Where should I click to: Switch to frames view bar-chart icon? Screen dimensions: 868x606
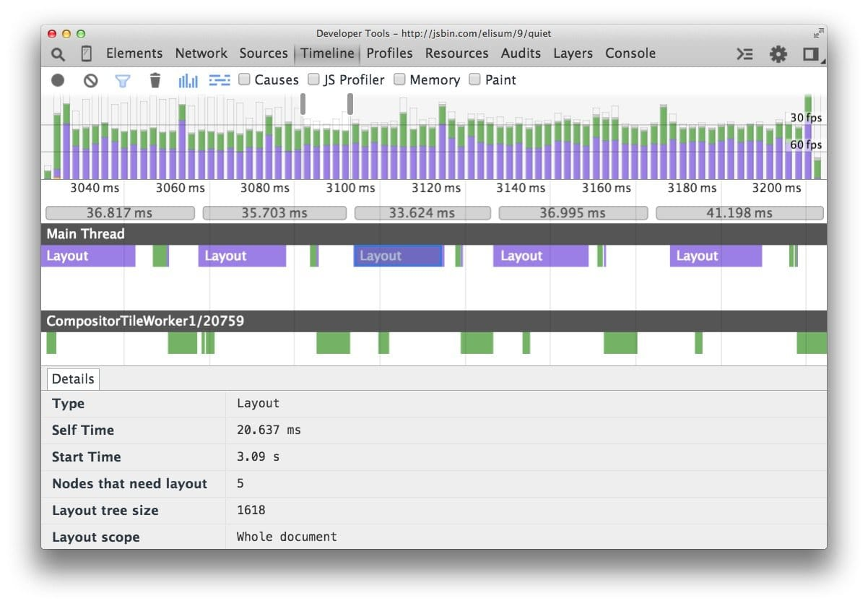tap(188, 80)
